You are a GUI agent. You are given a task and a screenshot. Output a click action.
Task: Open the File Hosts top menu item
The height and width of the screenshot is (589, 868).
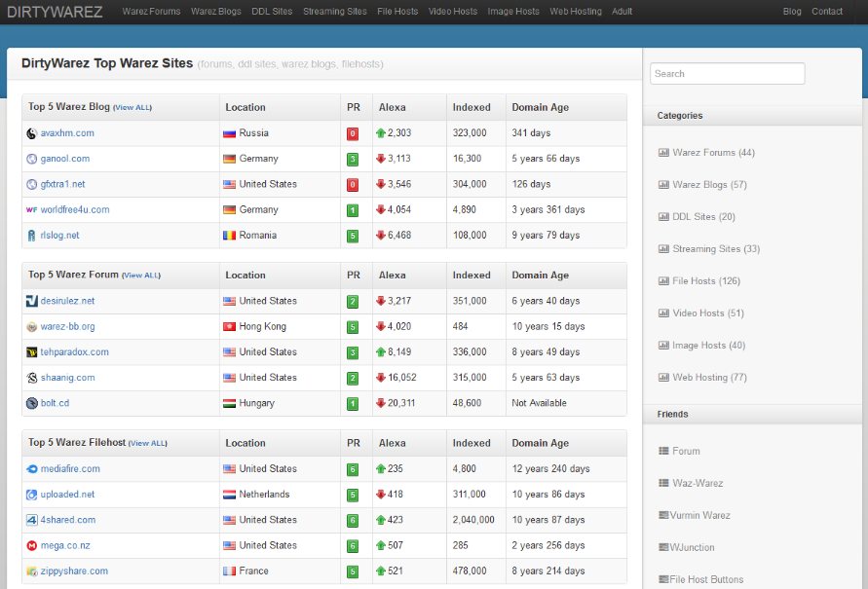(397, 12)
